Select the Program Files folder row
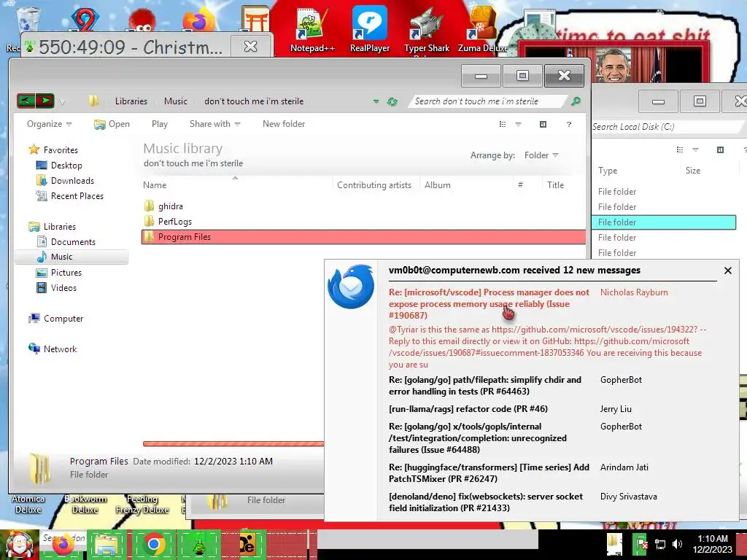 tap(363, 237)
